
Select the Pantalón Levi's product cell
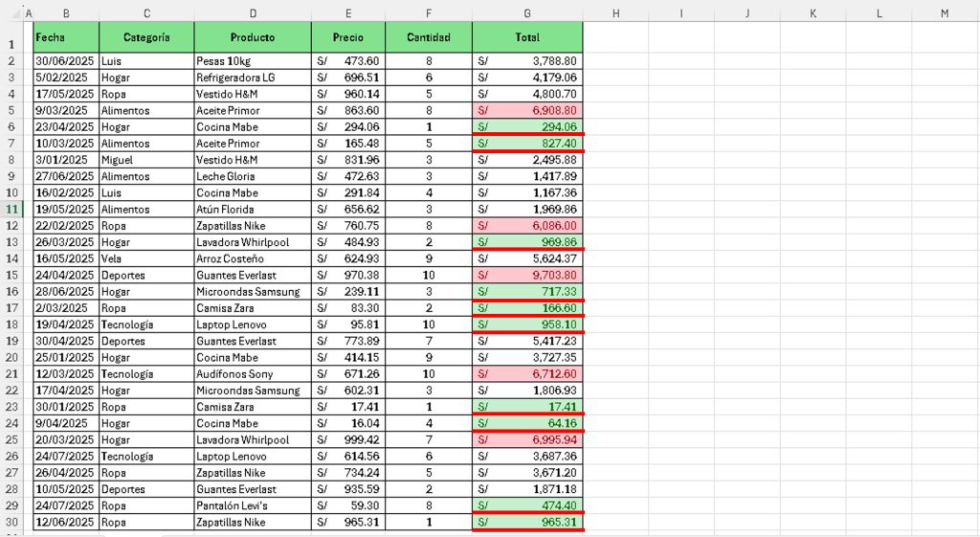253,505
